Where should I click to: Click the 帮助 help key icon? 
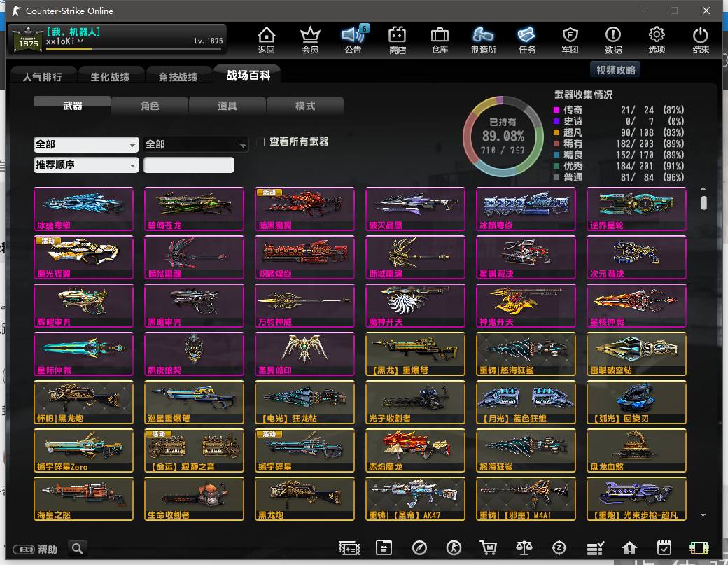(x=24, y=550)
